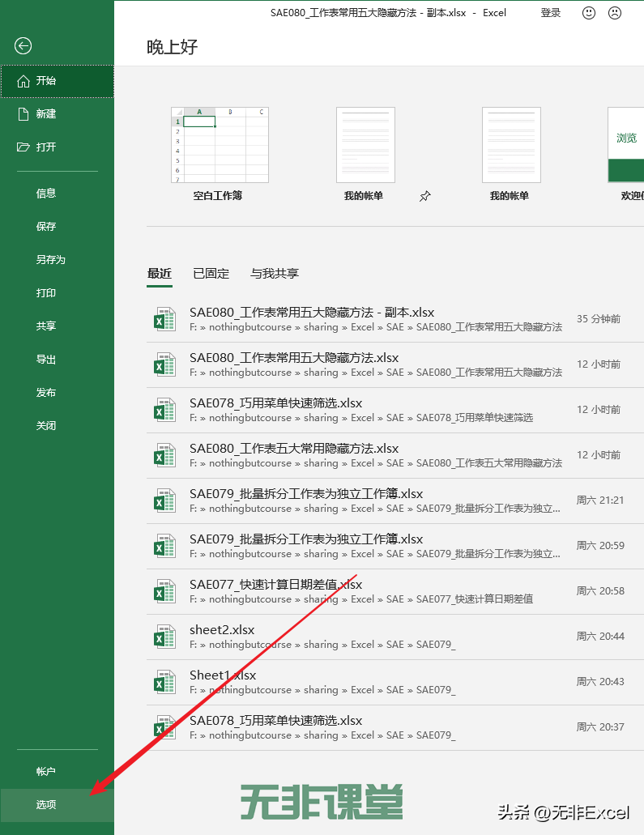Open Excel 选项 dialog

(57, 805)
